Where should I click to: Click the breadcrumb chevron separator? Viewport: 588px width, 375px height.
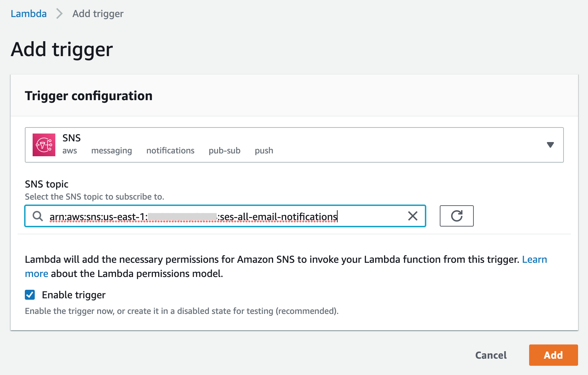pyautogui.click(x=60, y=14)
